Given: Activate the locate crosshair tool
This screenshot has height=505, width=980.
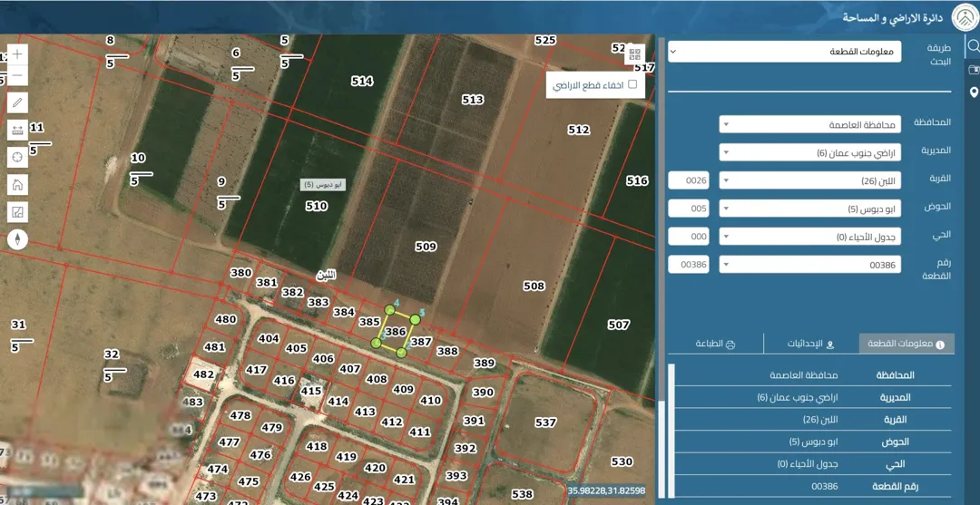Looking at the screenshot, I should point(17,157).
